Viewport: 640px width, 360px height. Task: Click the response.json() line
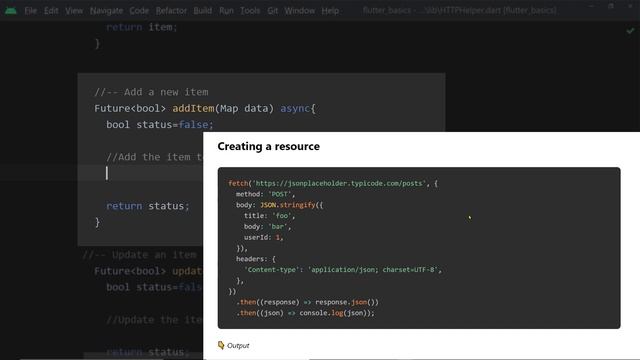(x=307, y=302)
